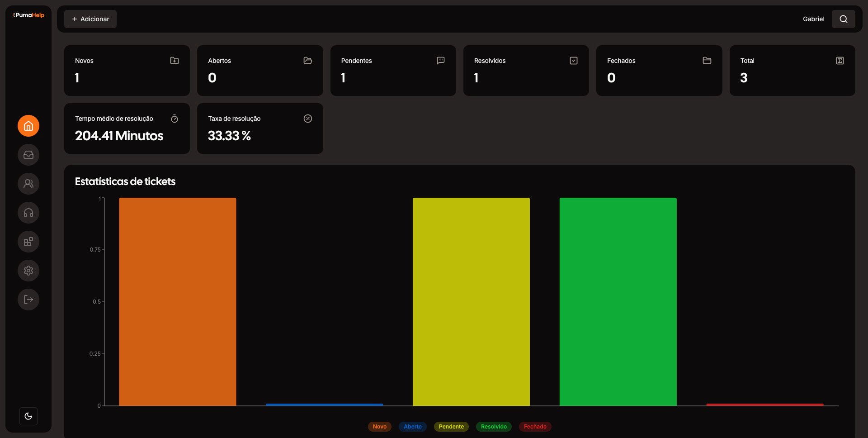Click the Abertos card label
Viewport: 868px width, 438px height.
(x=219, y=61)
